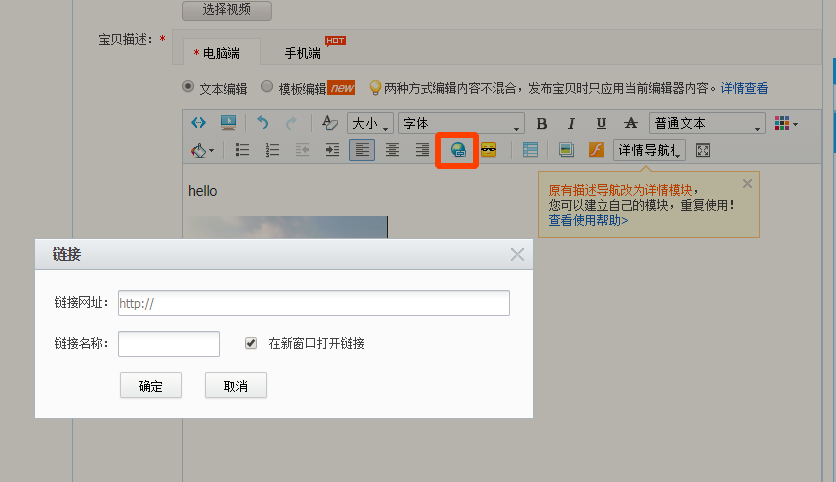Dismiss the yellow navigation tip box
The image size is (836, 482).
point(747,184)
